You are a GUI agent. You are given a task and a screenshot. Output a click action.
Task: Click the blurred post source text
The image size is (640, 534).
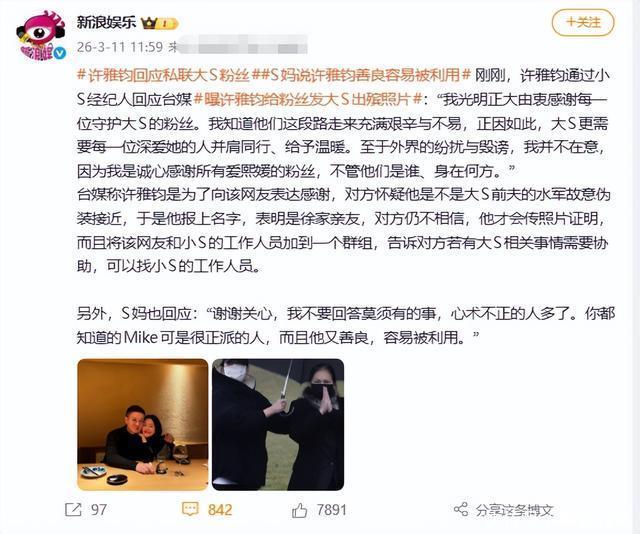point(239,45)
